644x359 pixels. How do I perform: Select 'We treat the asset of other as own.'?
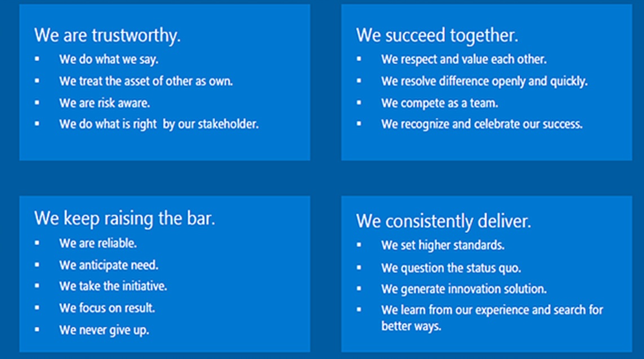pyautogui.click(x=146, y=81)
